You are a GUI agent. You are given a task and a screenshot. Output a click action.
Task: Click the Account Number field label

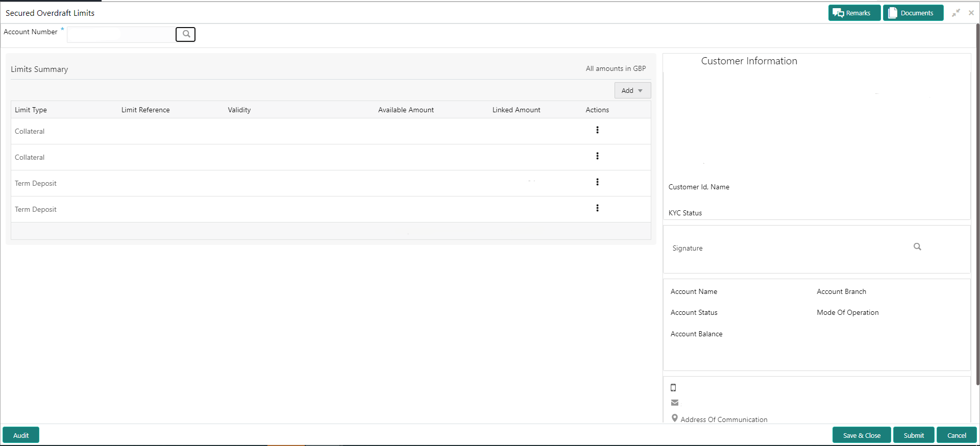pyautogui.click(x=30, y=32)
